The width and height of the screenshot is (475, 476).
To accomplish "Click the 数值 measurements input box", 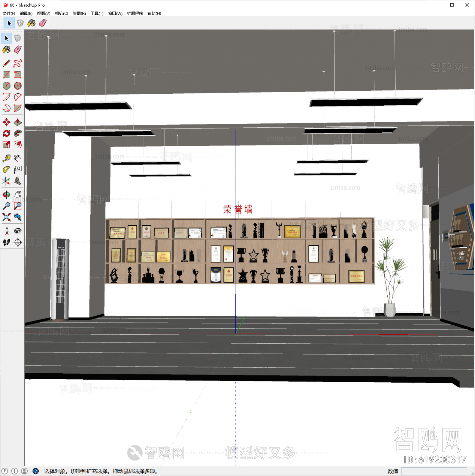I will click(434, 471).
